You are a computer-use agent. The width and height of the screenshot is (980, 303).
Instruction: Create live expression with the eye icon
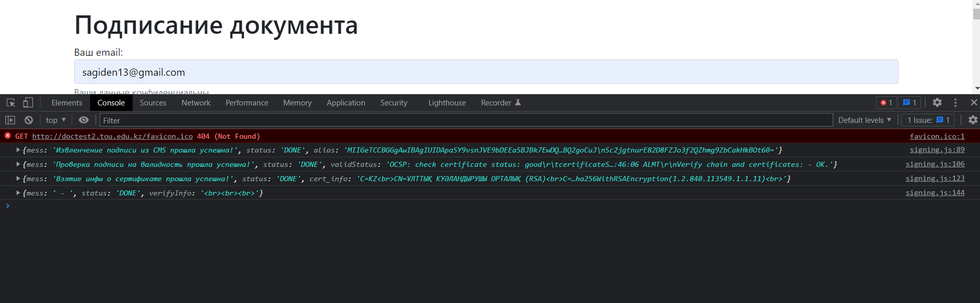(83, 120)
